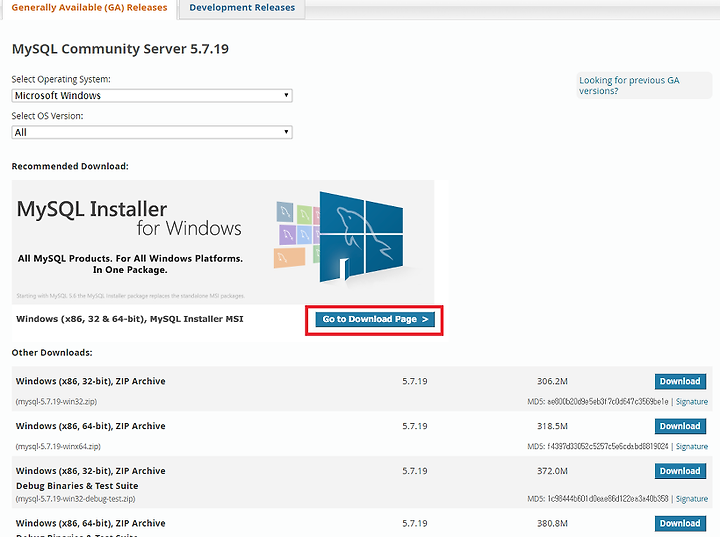The height and width of the screenshot is (537, 720).
Task: Download 64-bit Debug Binaries 380.8M
Action: coord(680,523)
